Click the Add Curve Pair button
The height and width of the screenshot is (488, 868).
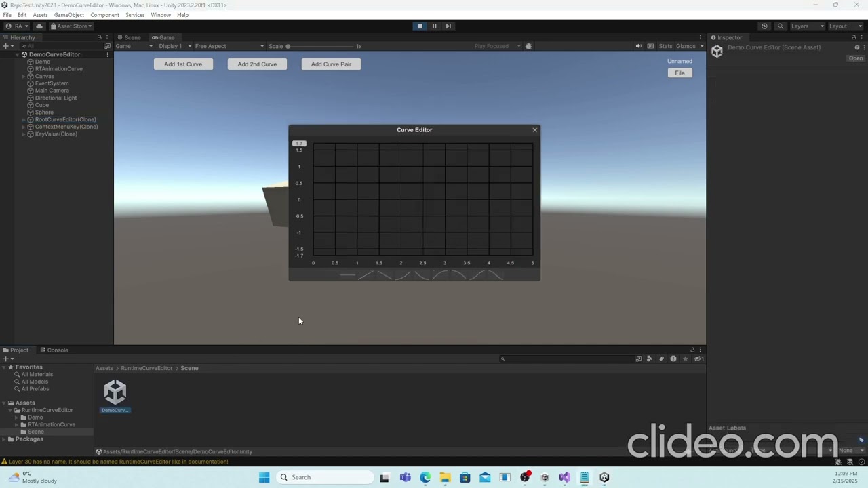[331, 64]
